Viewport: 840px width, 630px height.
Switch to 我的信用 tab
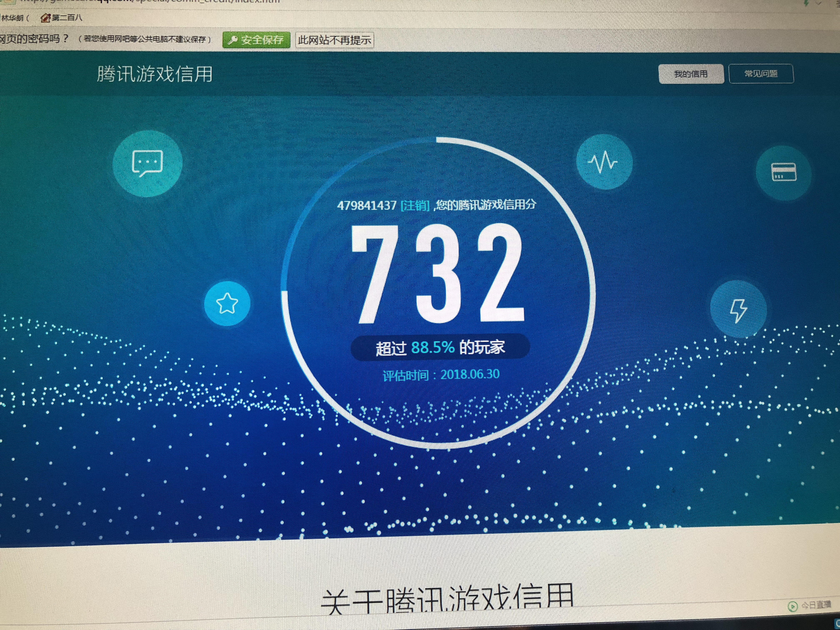click(x=691, y=74)
